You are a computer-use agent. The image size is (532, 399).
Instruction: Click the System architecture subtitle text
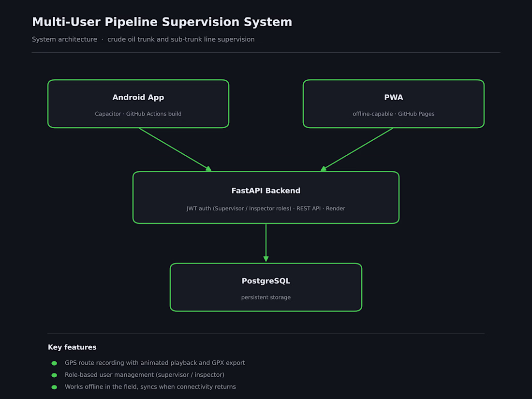pyautogui.click(x=64, y=39)
